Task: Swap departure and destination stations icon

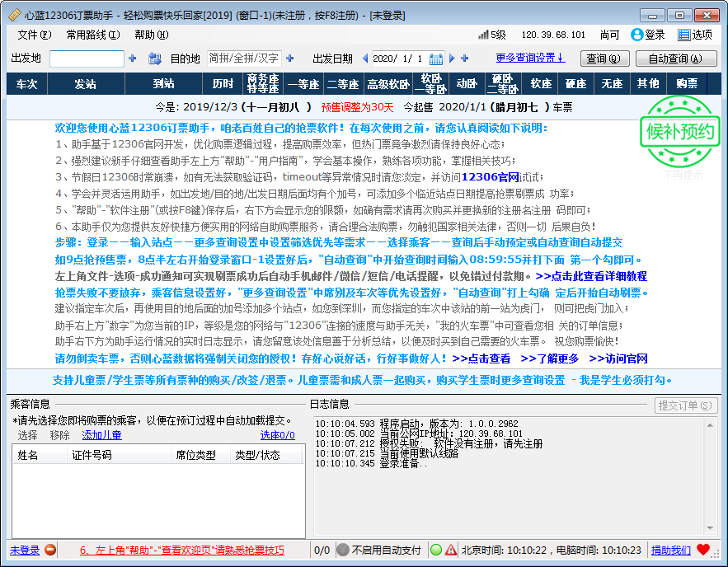Action: click(x=155, y=59)
